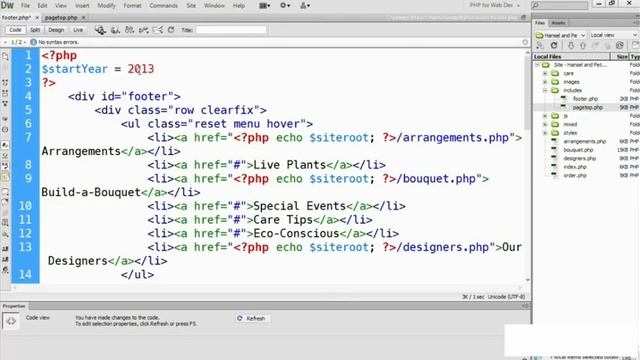Screen dimensions: 640x360
Task: Click the Synchronize icon in Files panel
Action: pyautogui.click(x=620, y=46)
